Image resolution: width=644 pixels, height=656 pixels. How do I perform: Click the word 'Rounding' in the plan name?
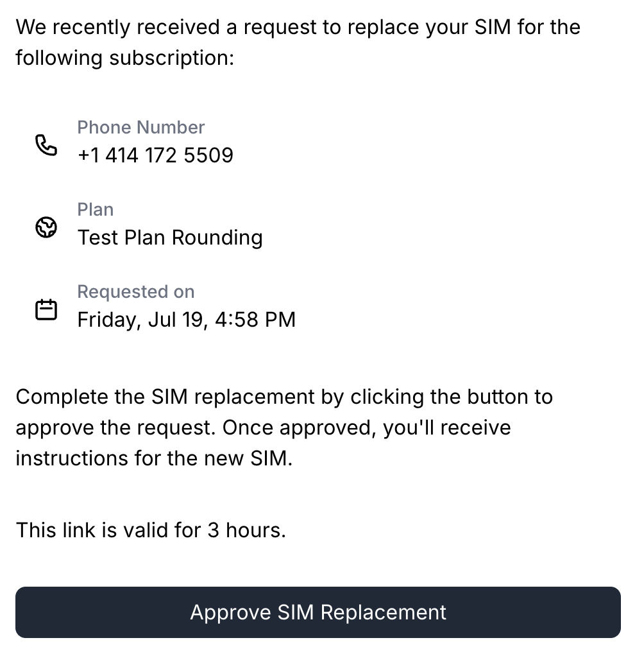pos(217,237)
